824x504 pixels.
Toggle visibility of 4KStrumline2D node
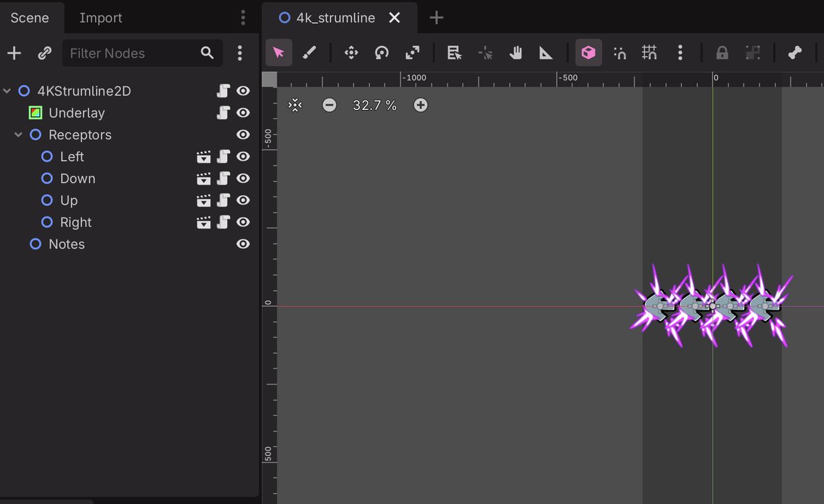click(x=243, y=91)
